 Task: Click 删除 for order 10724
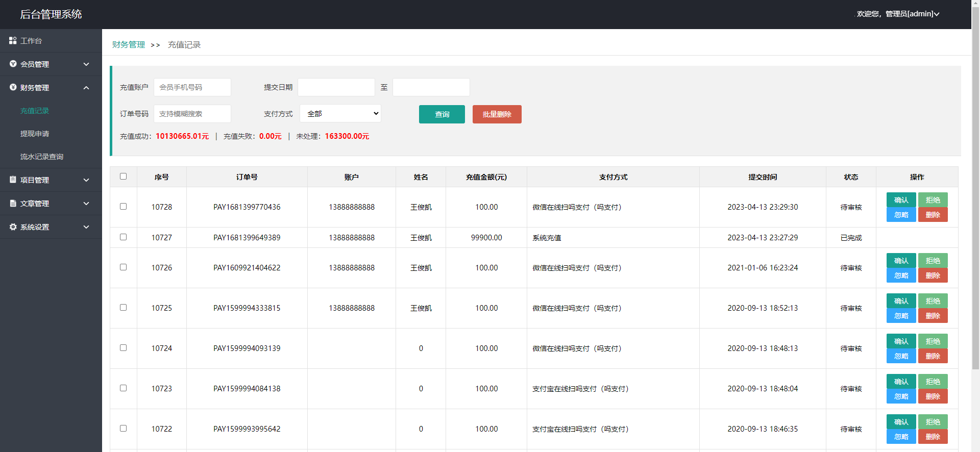(933, 356)
